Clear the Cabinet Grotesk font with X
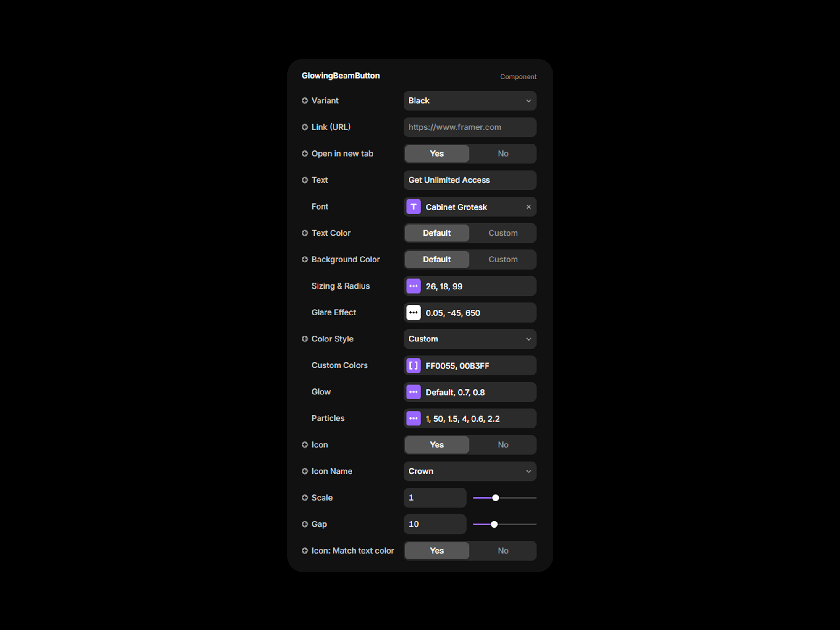 click(x=528, y=207)
